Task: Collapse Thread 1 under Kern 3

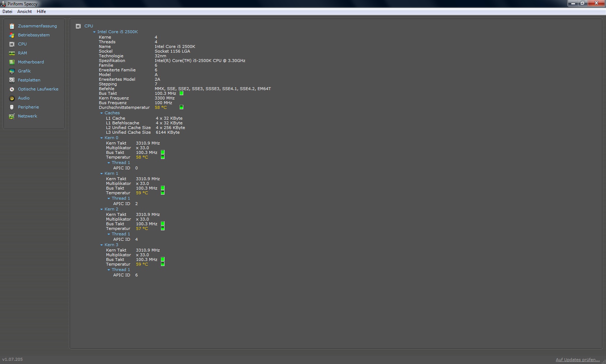Action: coord(109,270)
